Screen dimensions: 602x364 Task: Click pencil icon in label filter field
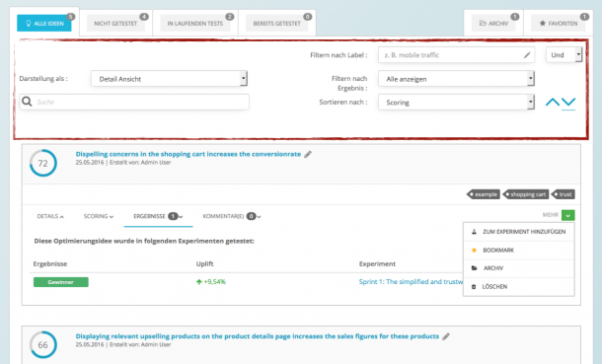tap(527, 55)
